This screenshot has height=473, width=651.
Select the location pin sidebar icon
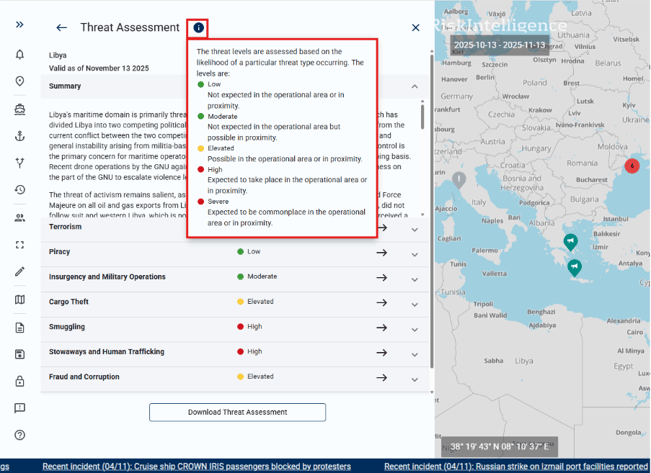click(20, 81)
